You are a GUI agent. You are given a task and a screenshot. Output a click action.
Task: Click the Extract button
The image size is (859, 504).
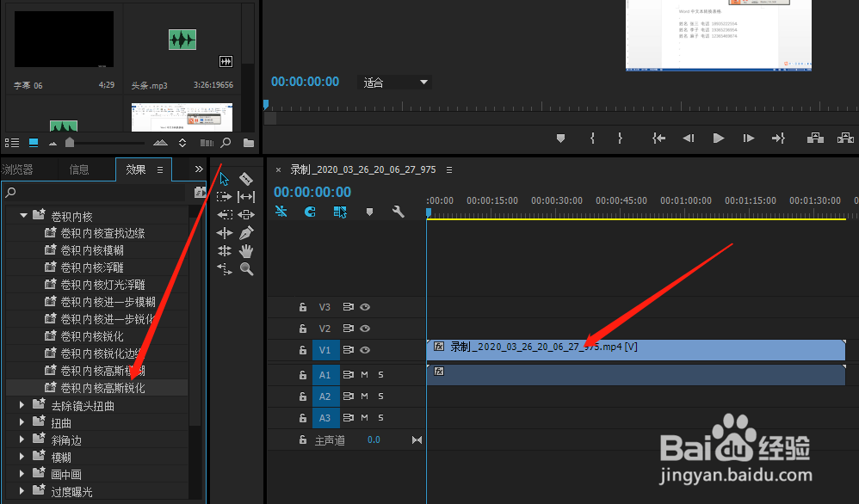click(x=845, y=138)
